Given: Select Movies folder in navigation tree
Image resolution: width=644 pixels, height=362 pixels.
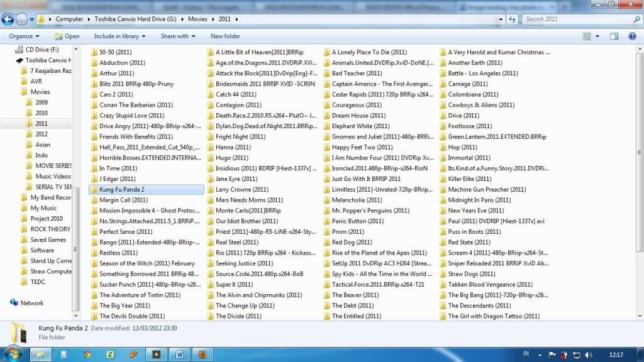Looking at the screenshot, I should click(x=40, y=92).
